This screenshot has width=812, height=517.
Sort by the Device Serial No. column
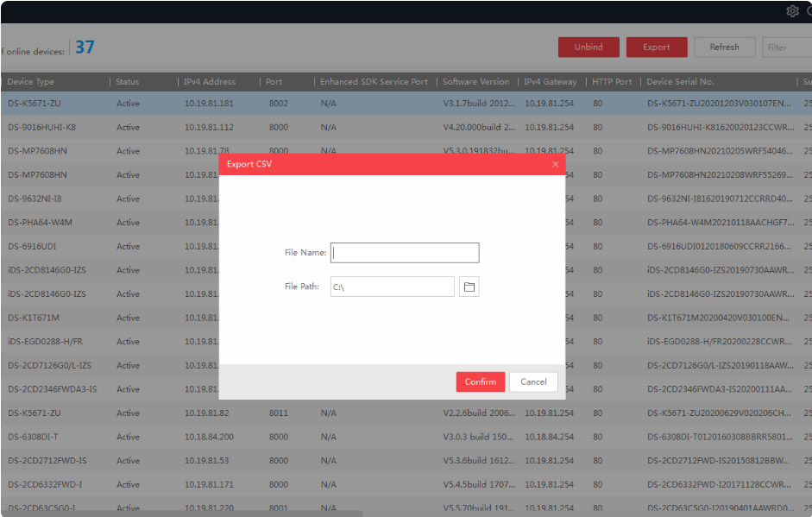pyautogui.click(x=680, y=82)
